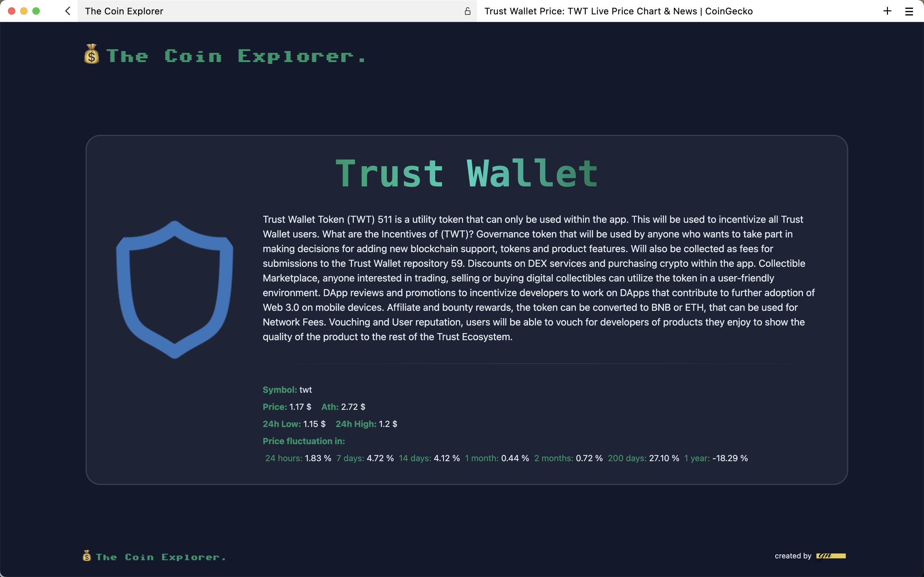
Task: Click the Symbol twt label
Action: (x=287, y=390)
